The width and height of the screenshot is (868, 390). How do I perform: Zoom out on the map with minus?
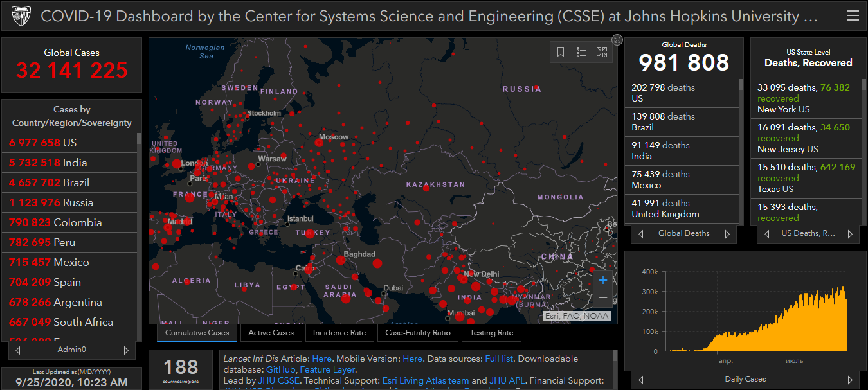(x=602, y=297)
